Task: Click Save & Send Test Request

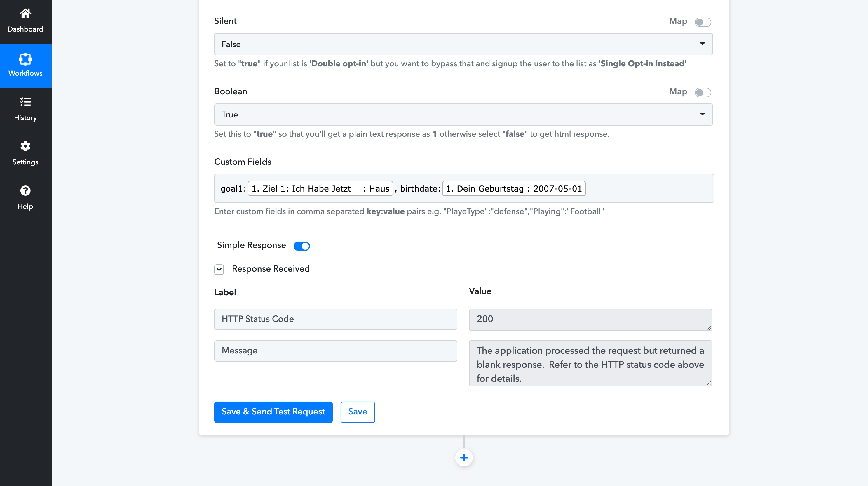Action: pyautogui.click(x=273, y=412)
